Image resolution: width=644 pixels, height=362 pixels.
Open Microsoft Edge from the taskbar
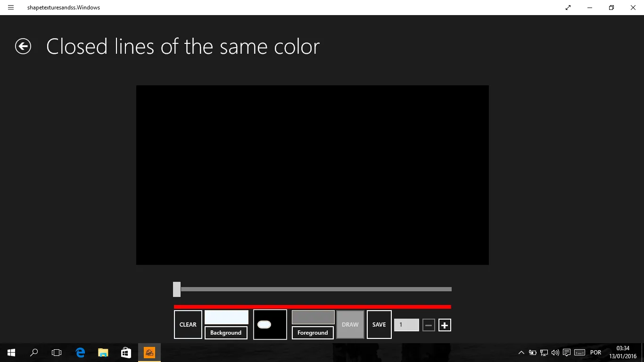point(80,352)
